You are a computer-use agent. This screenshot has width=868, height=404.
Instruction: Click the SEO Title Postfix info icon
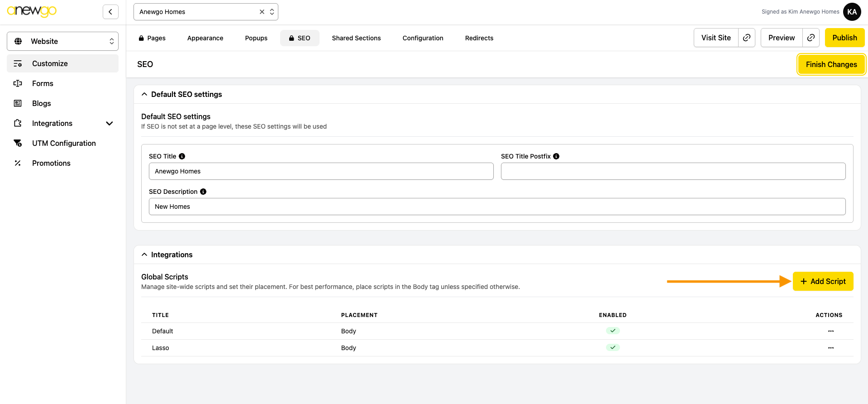pos(556,156)
